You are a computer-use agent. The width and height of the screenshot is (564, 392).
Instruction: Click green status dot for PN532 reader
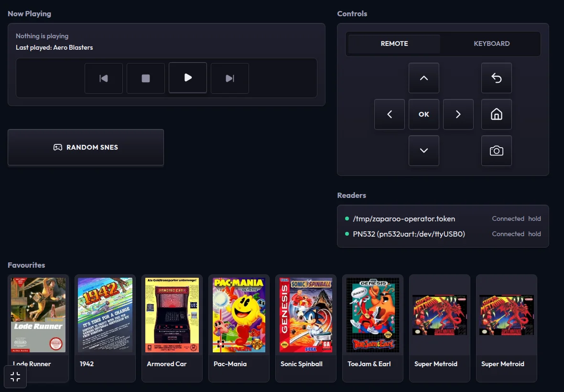click(x=347, y=234)
